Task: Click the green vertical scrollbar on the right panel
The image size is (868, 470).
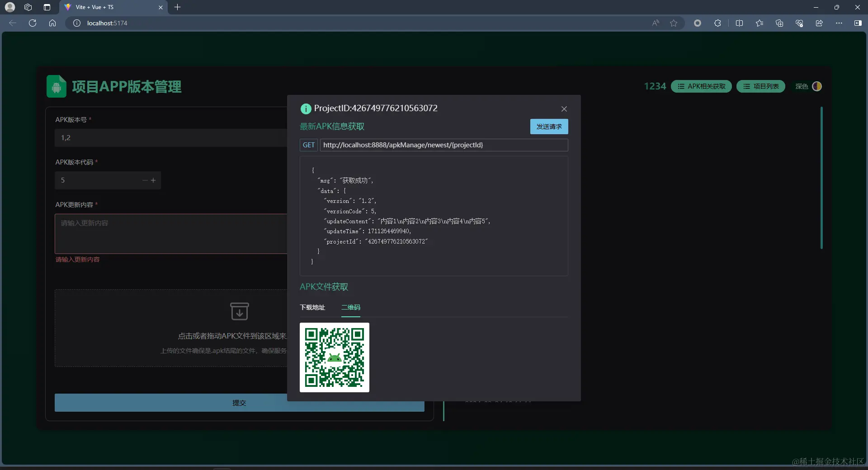Action: (x=821, y=178)
